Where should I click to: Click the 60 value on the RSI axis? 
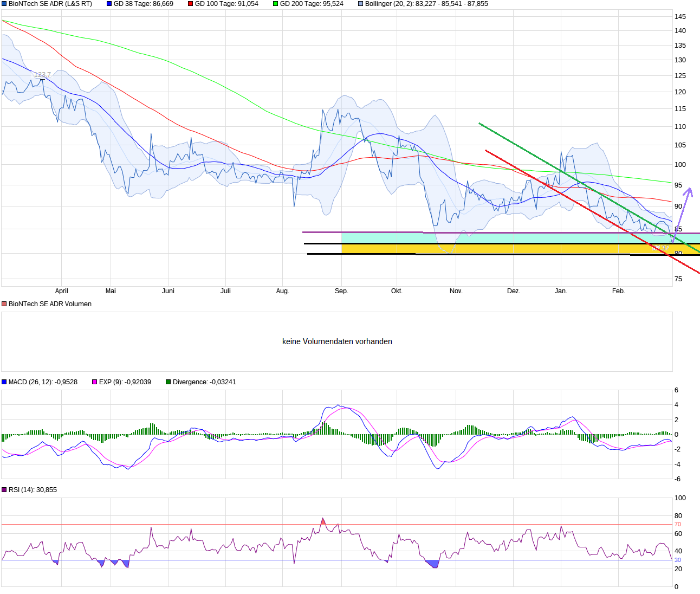click(678, 534)
